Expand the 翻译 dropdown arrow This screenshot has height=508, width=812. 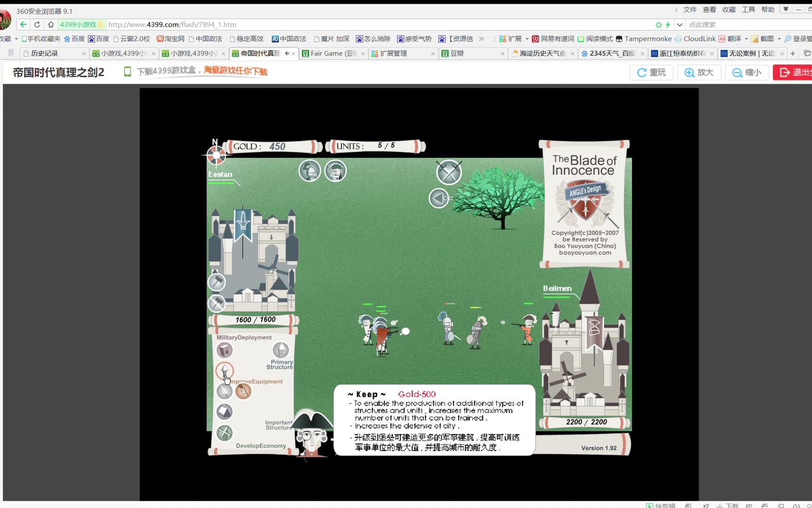[746, 39]
